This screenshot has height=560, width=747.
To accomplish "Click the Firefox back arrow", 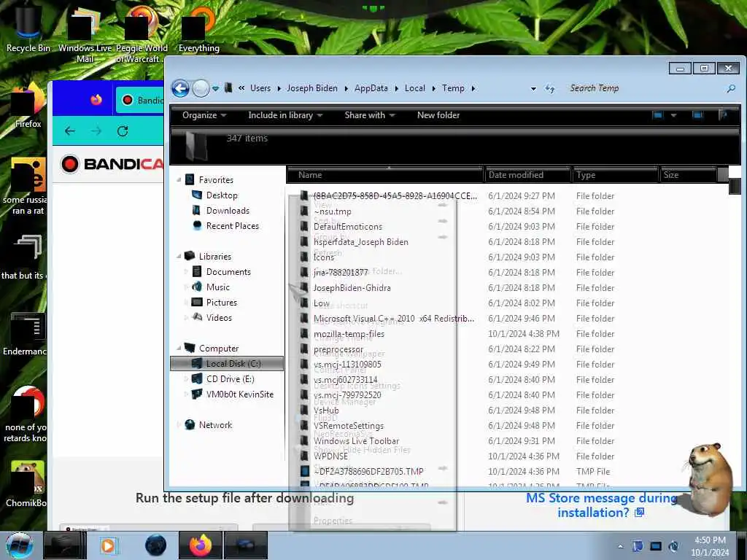I will pos(70,131).
